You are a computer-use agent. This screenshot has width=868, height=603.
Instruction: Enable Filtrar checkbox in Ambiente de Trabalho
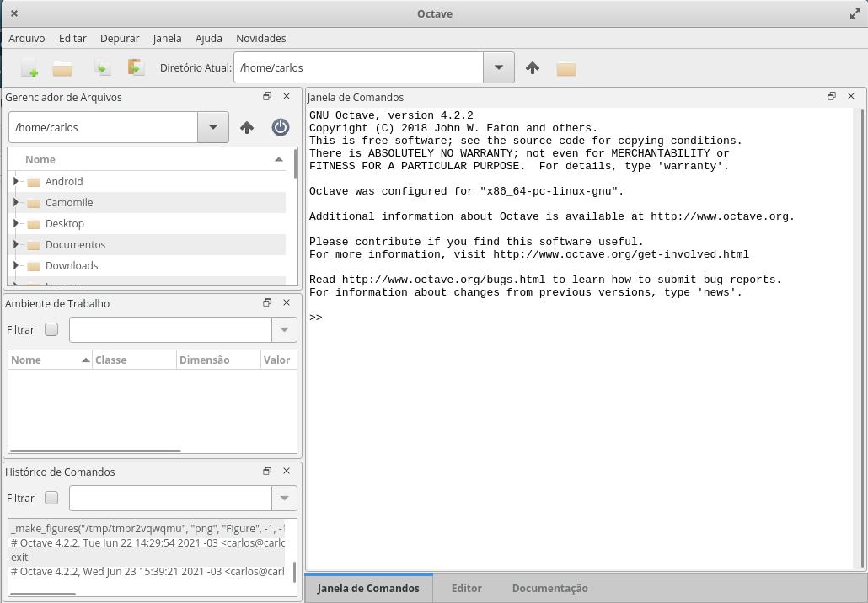[51, 330]
